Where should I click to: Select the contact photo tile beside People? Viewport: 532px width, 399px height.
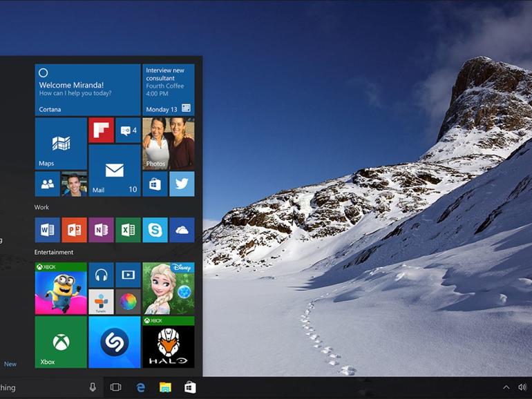(x=75, y=184)
